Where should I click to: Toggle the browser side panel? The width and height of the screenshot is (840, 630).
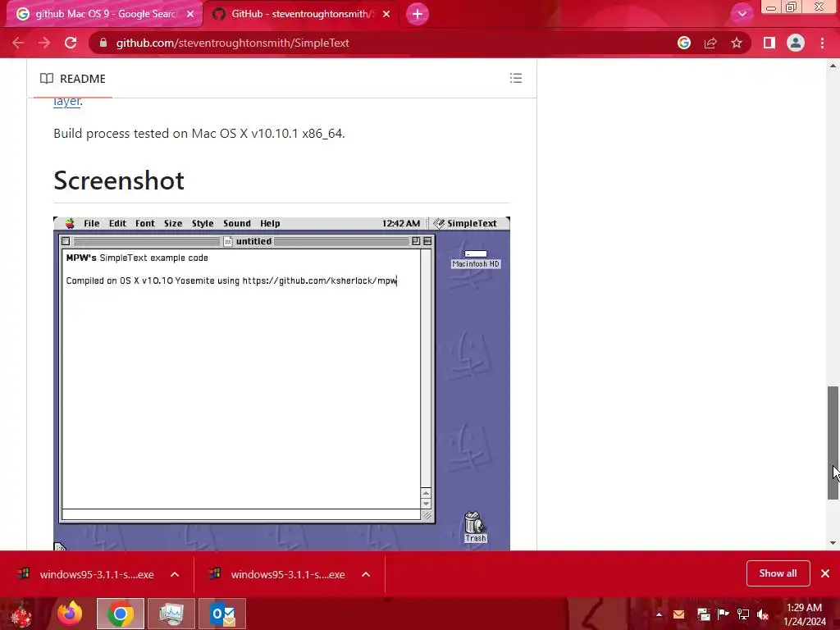tap(769, 43)
